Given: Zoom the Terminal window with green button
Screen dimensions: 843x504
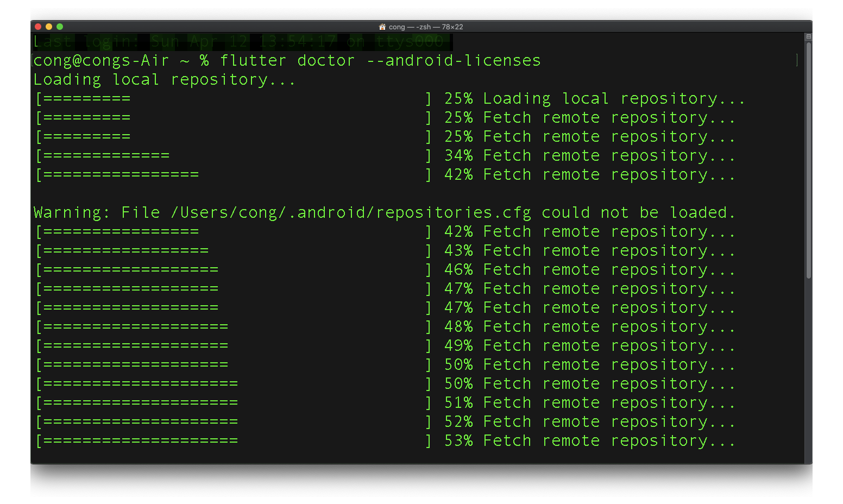Looking at the screenshot, I should click(60, 27).
